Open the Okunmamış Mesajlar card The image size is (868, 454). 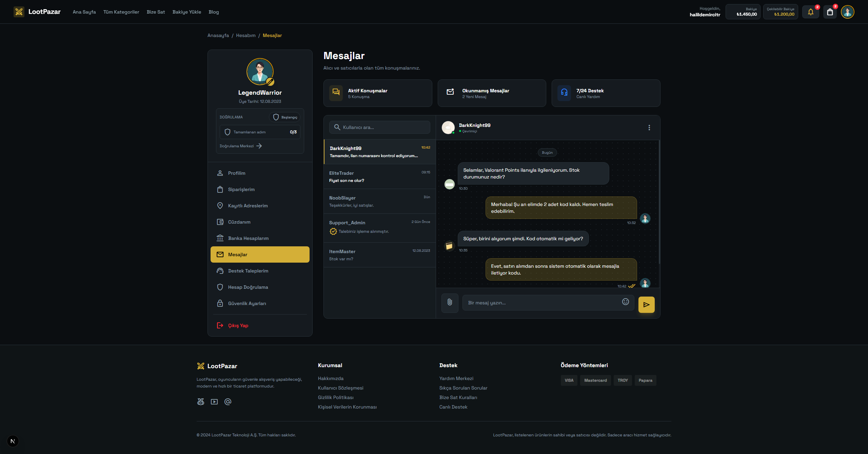(492, 93)
